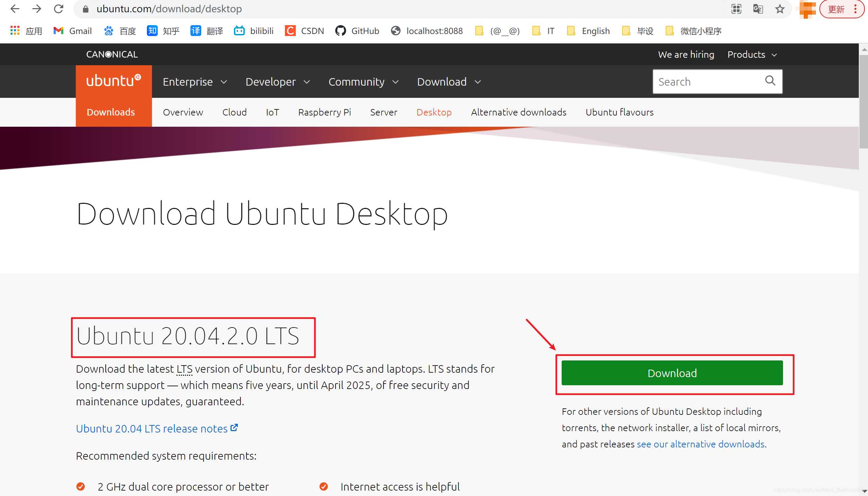Click the bookmark star icon
868x496 pixels.
pos(780,9)
